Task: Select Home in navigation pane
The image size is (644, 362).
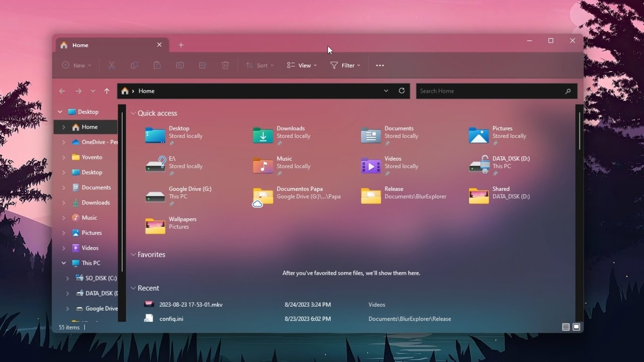Action: coord(86,127)
